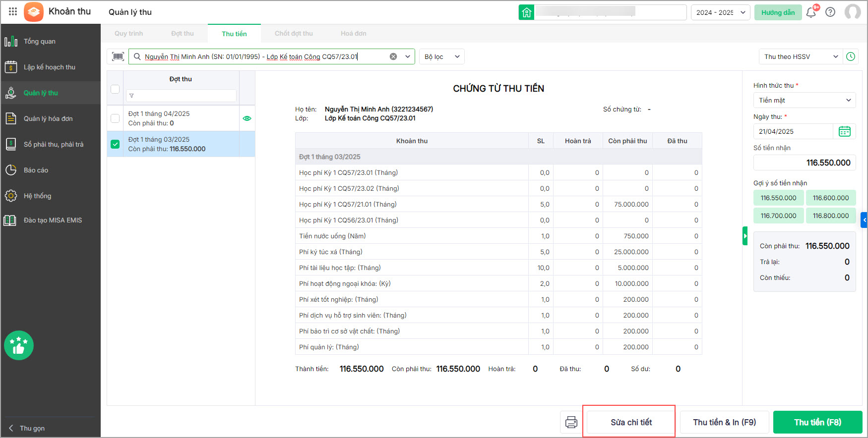The height and width of the screenshot is (438, 868).
Task: Open the school year 2024 - 2025 dropdown
Action: (720, 12)
